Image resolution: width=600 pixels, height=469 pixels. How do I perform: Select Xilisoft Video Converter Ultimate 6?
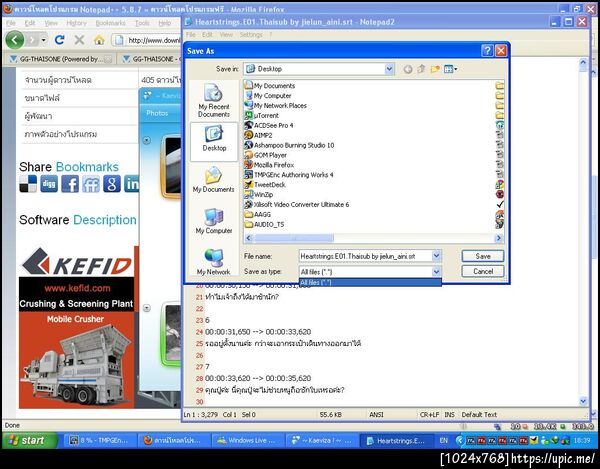click(297, 205)
